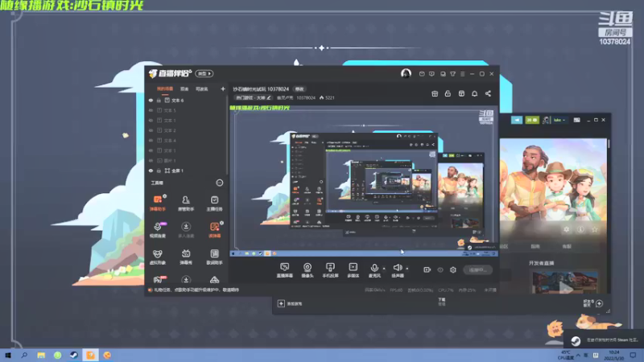The height and width of the screenshot is (362, 644).
Task: Click the Steam window vertical scrollbar
Action: tap(609, 144)
